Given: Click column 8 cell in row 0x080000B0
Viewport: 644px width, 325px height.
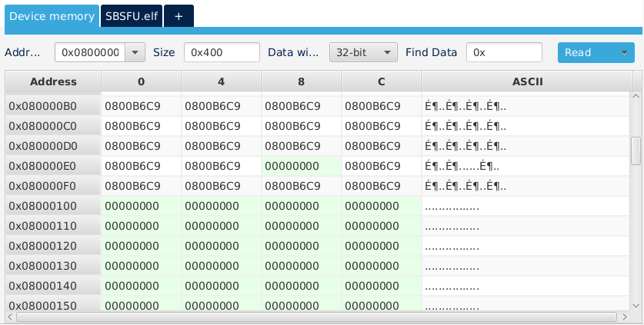Looking at the screenshot, I should coord(301,106).
